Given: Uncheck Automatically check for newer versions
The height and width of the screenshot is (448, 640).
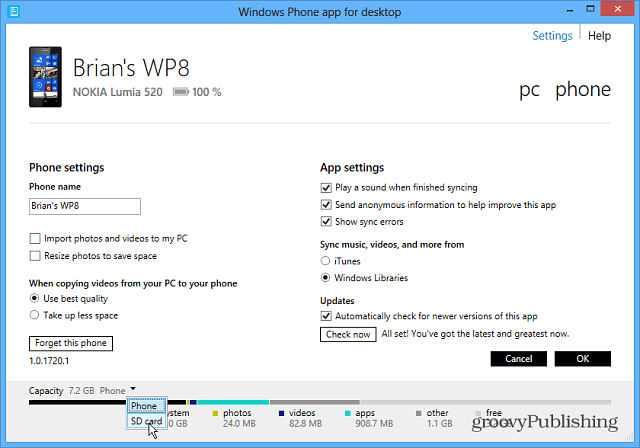Looking at the screenshot, I should pos(326,316).
